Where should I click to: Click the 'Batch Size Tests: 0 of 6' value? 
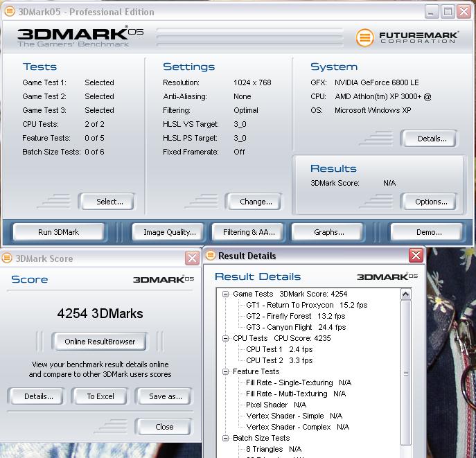[x=94, y=152]
